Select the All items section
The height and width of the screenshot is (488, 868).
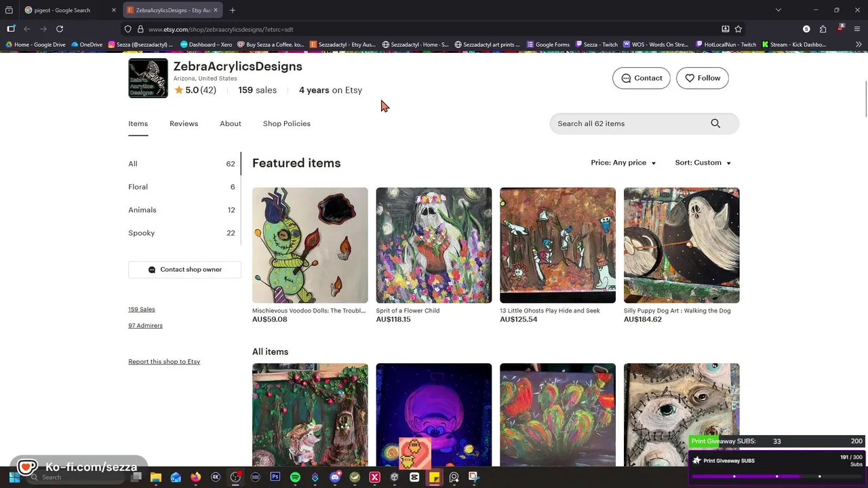tap(182, 164)
